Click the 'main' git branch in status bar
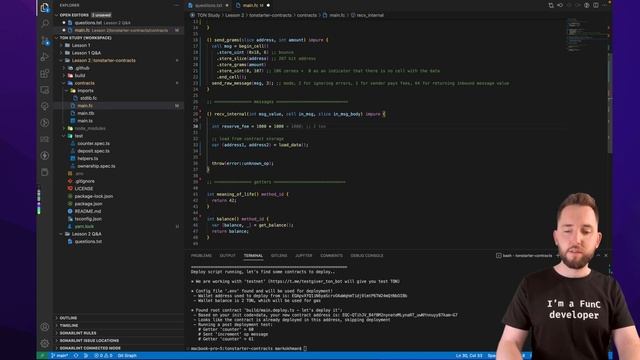This screenshot has height=360, width=640. 60,356
